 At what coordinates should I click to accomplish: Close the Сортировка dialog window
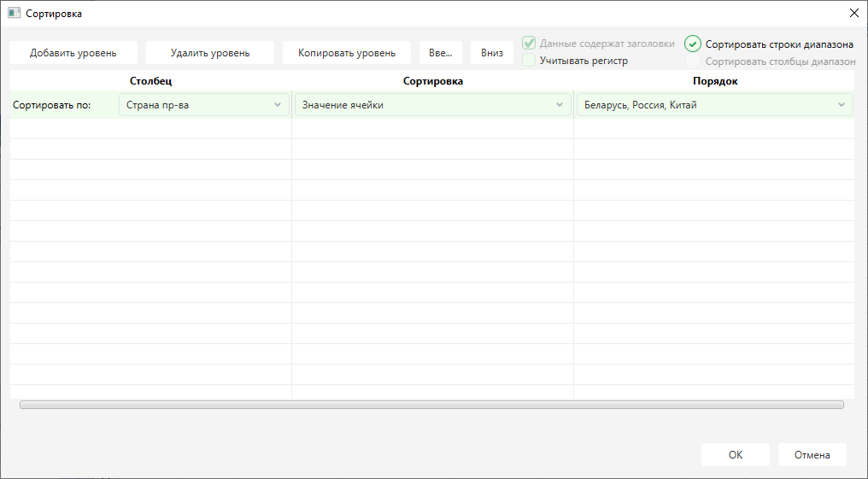point(853,13)
